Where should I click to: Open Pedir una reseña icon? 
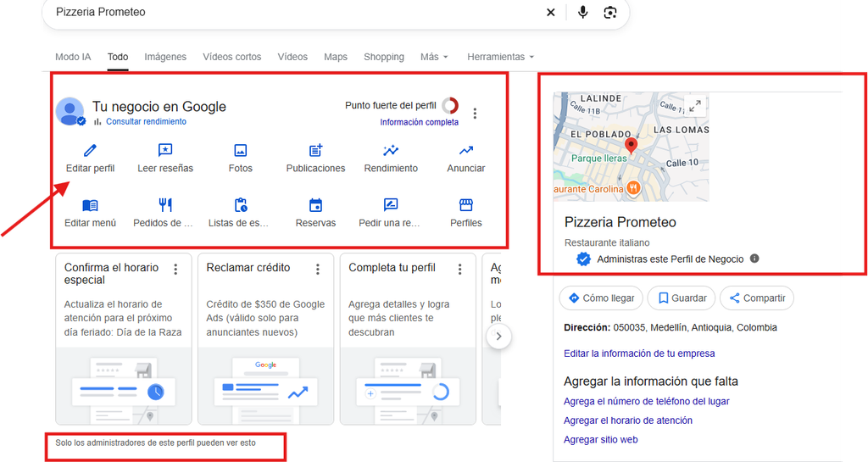[x=391, y=205]
